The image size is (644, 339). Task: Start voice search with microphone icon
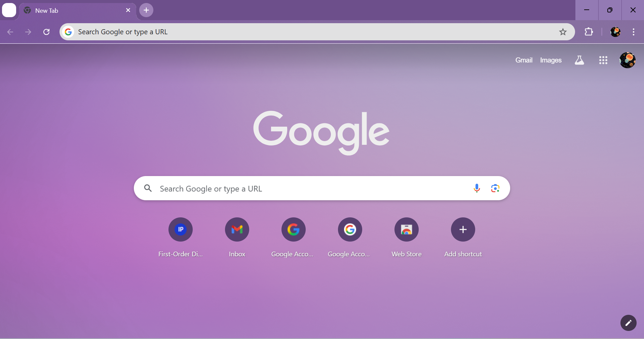tap(477, 188)
